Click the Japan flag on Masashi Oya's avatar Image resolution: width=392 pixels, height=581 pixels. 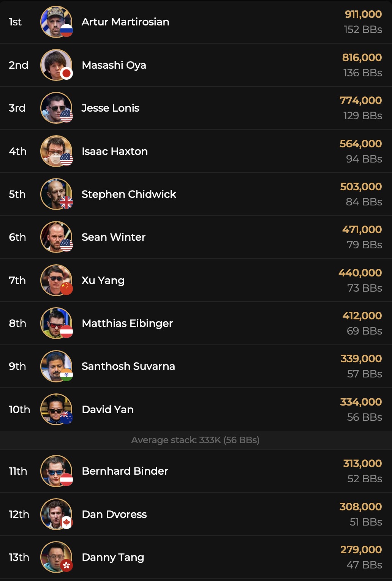(x=66, y=73)
